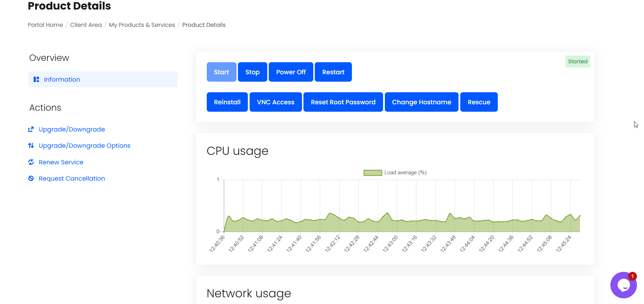Click the Product Details page title
The width and height of the screenshot is (644, 304).
69,6
